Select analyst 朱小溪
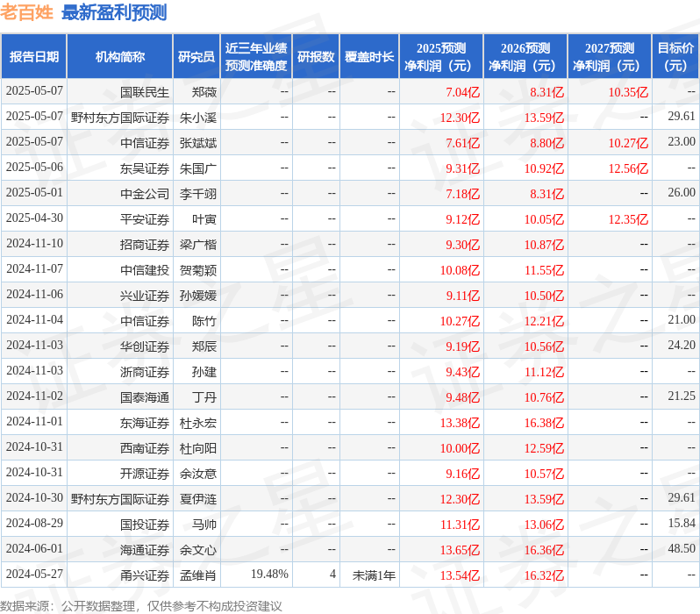This screenshot has height=614, width=700. pyautogui.click(x=197, y=118)
